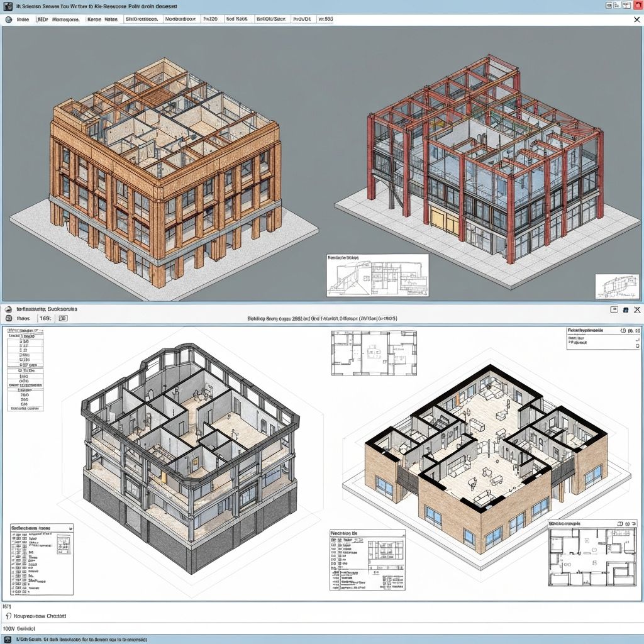Open the view scale dropdown showing 166
The width and height of the screenshot is (644, 644).
46,319
